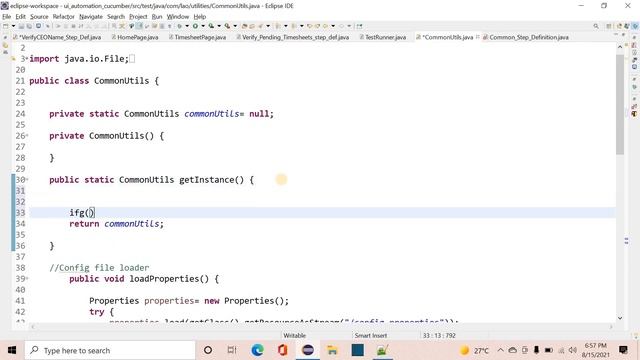Screen dimensions: 640x360
Task: Click line number 24 in gutter
Action: point(20,114)
